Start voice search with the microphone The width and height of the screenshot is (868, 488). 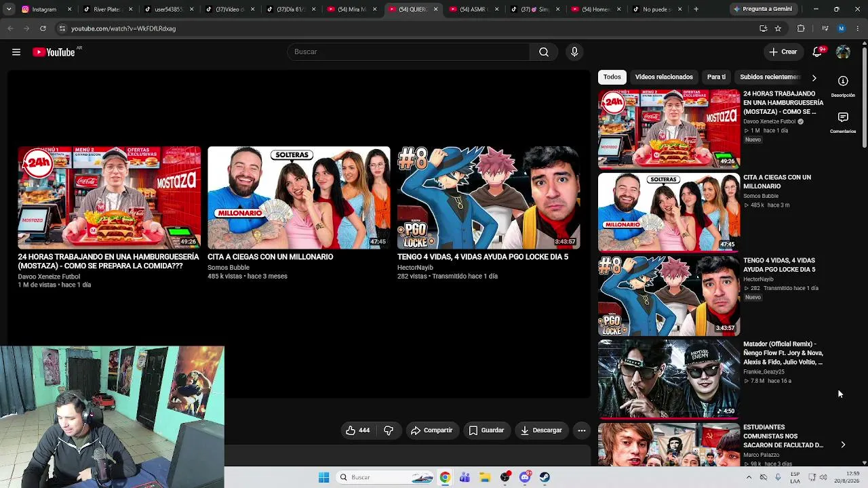click(x=574, y=52)
